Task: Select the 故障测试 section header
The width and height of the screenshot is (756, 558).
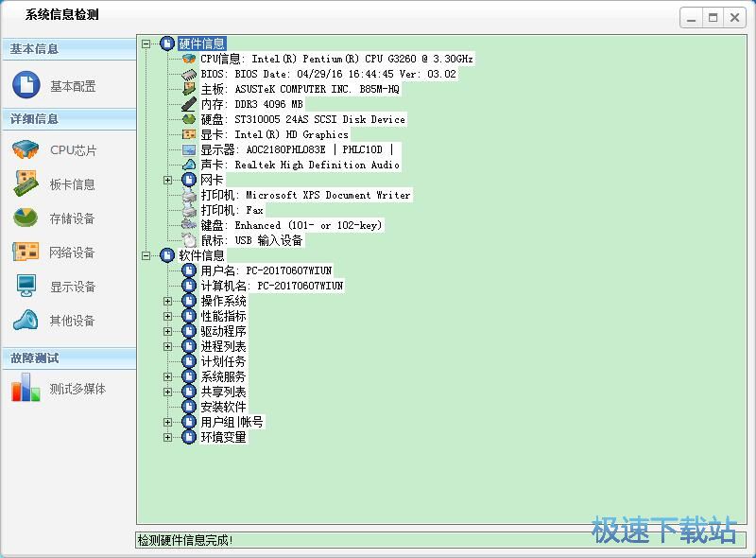Action: tap(69, 358)
